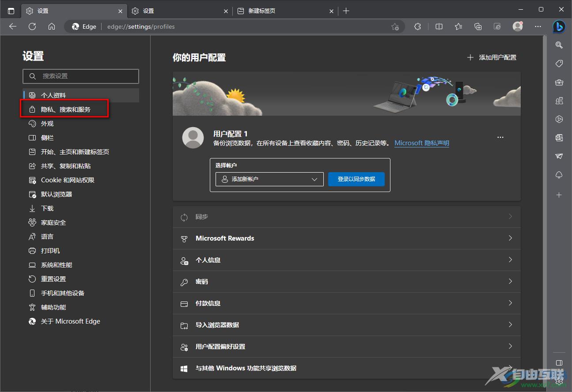Open 手机和其他设备 settings

pos(81,293)
